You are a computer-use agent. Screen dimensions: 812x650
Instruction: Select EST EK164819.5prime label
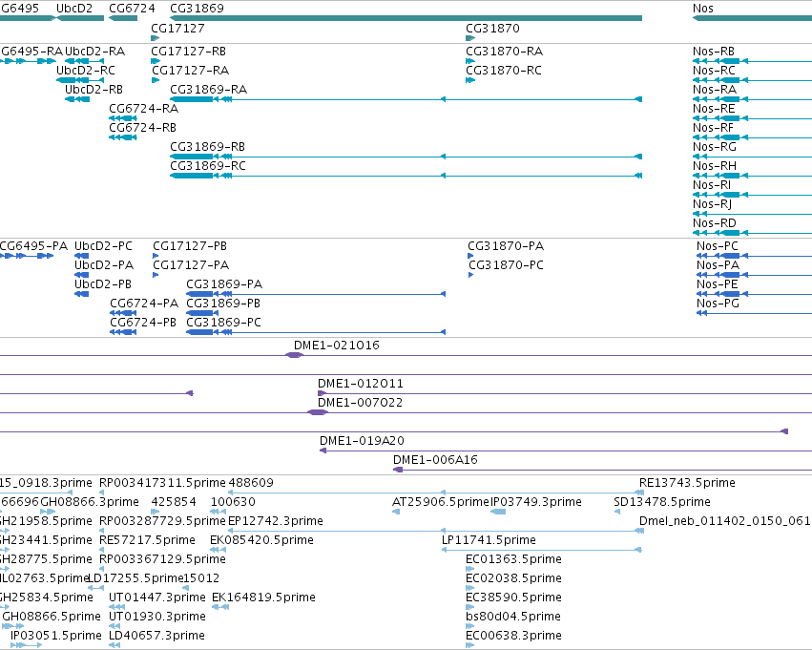(263, 598)
